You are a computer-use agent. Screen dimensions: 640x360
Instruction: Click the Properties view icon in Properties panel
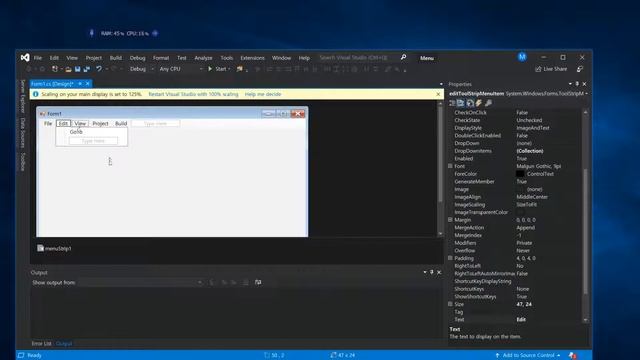pos(470,103)
